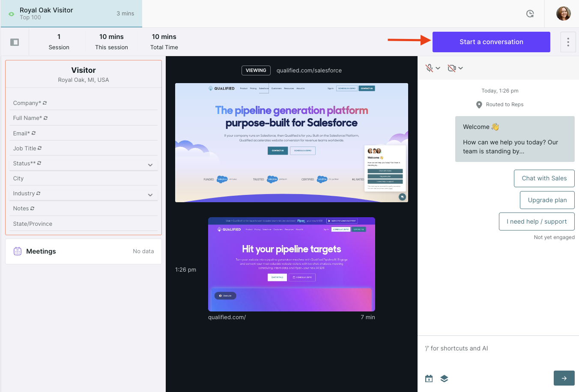Viewport: 579px width, 392px height.
Task: Click the sync icon next to Full Name
Action: tap(45, 118)
